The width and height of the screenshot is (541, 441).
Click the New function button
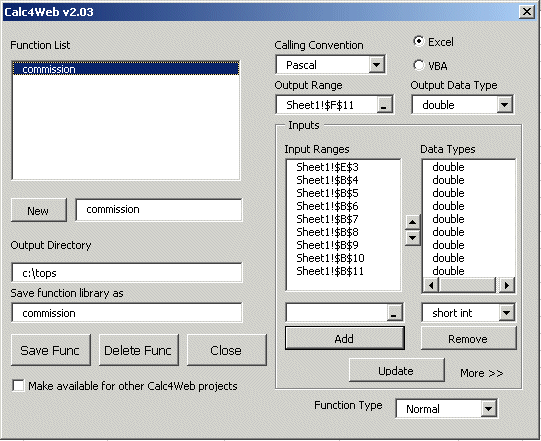(39, 210)
